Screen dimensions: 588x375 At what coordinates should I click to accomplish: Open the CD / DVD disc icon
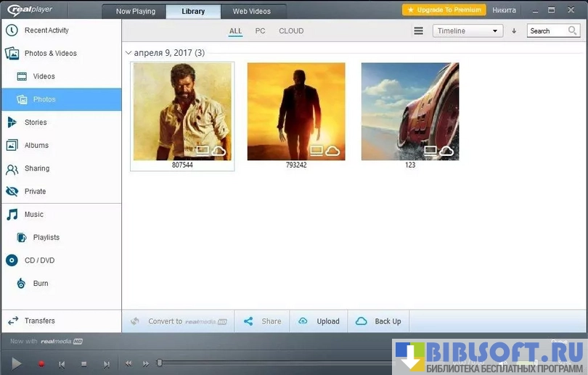point(12,260)
